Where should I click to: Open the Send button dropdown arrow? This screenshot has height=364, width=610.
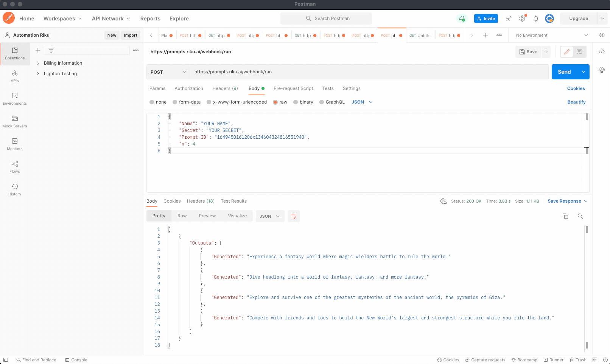[x=583, y=72]
